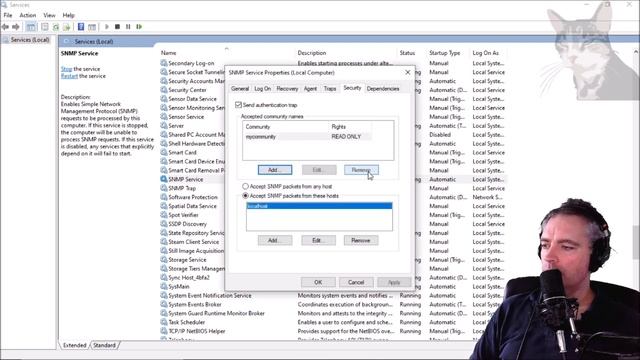The image size is (640, 360).
Task: Switch to the Log On tab
Action: [262, 89]
